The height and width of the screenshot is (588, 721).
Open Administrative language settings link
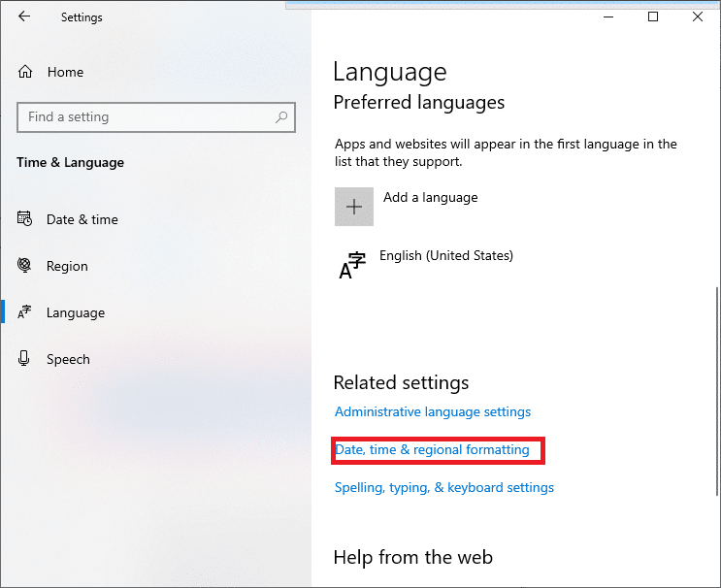pyautogui.click(x=433, y=412)
